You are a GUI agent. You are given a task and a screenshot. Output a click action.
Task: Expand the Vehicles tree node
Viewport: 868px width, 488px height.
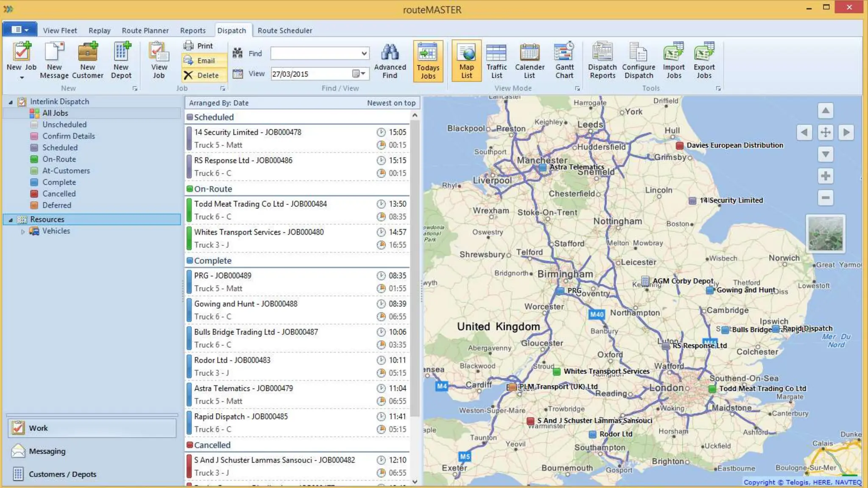[23, 231]
